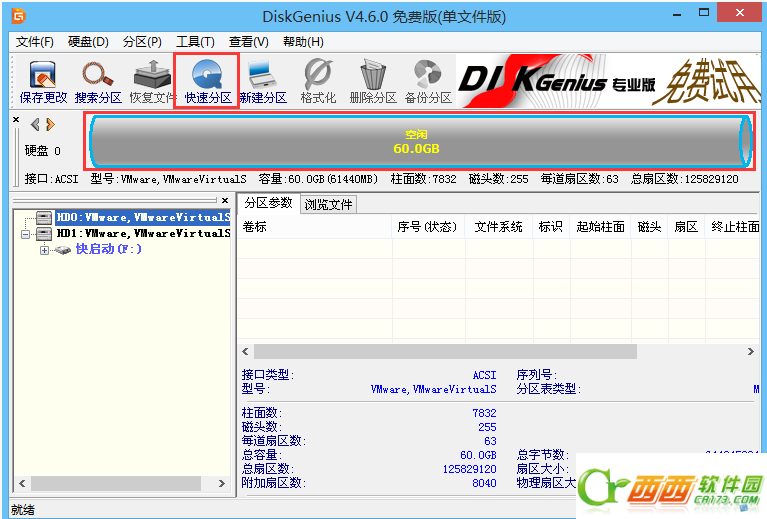Select the 快启动 (F:) tree item

pos(109,249)
